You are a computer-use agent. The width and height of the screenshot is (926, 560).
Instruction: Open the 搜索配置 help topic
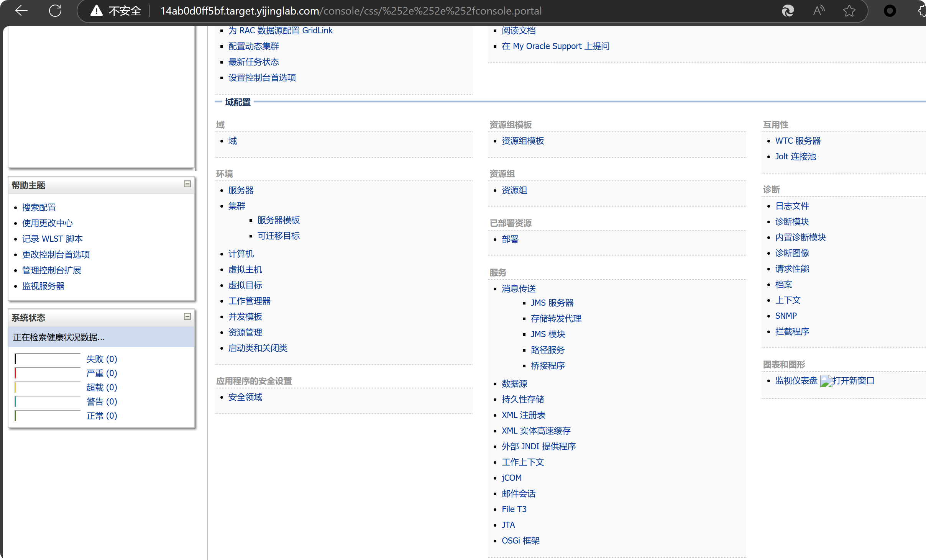click(x=39, y=207)
